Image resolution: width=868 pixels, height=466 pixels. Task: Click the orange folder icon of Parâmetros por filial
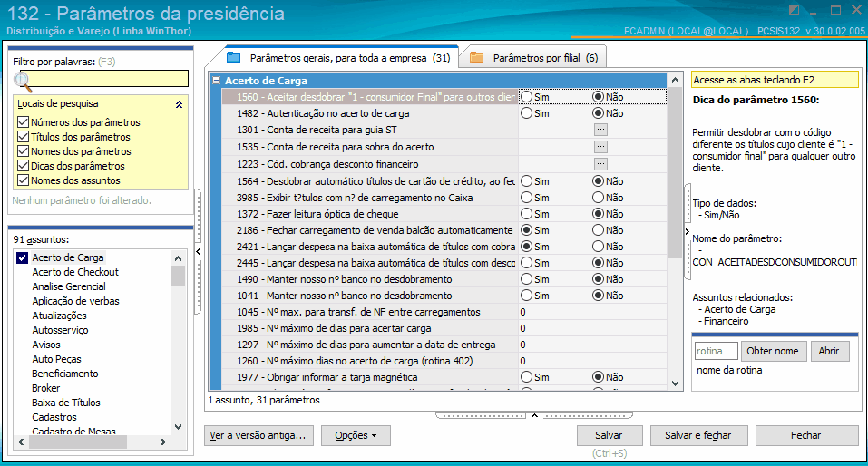[x=476, y=57]
